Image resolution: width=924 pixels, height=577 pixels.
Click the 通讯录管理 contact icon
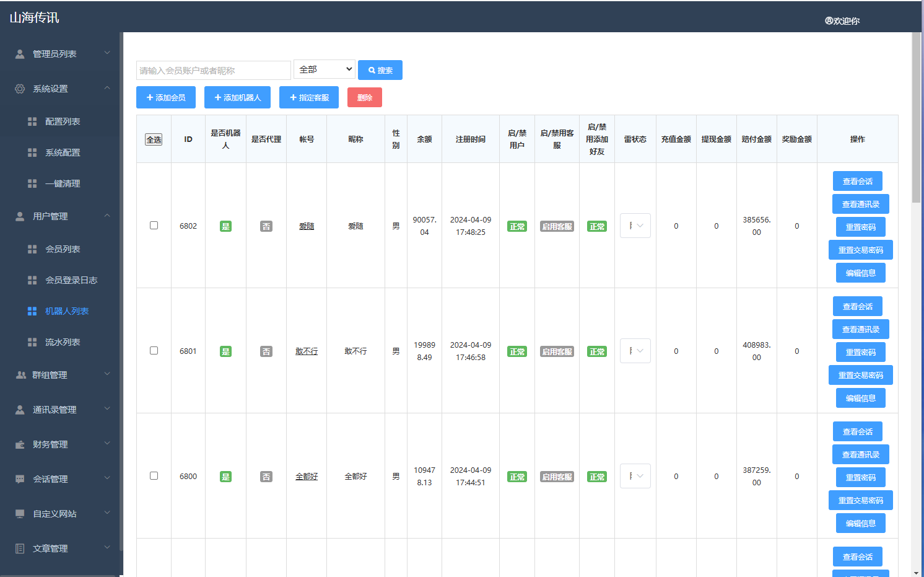pyautogui.click(x=20, y=410)
